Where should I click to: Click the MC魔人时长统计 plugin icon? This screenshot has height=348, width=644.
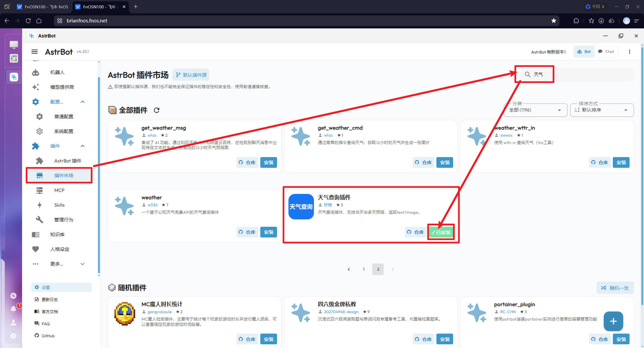tap(125, 314)
